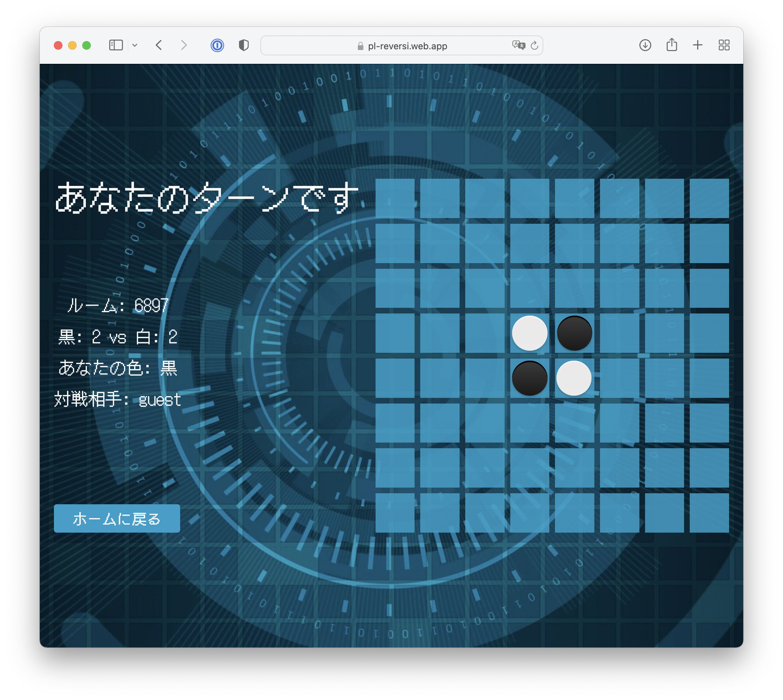This screenshot has height=700, width=783.
Task: Toggle the Safari sidebar icon
Action: [116, 45]
